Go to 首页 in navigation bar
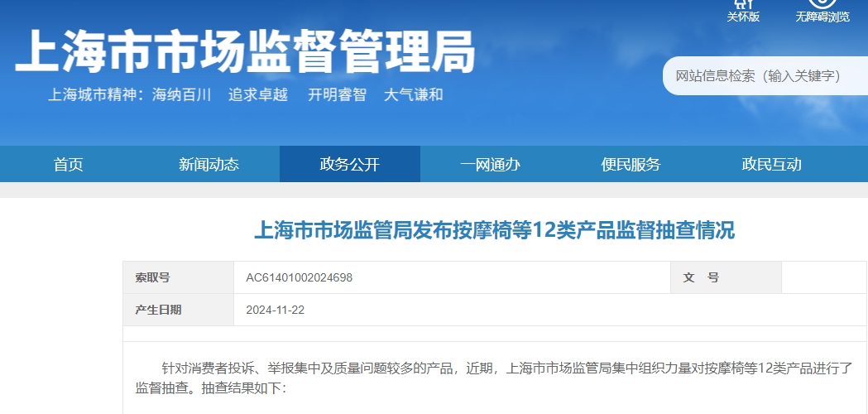 pos(68,164)
